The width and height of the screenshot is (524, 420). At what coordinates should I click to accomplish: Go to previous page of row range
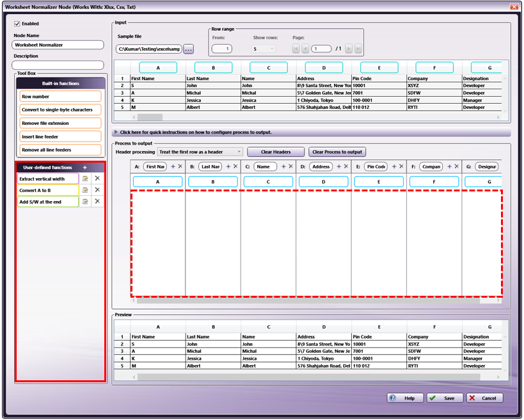305,49
